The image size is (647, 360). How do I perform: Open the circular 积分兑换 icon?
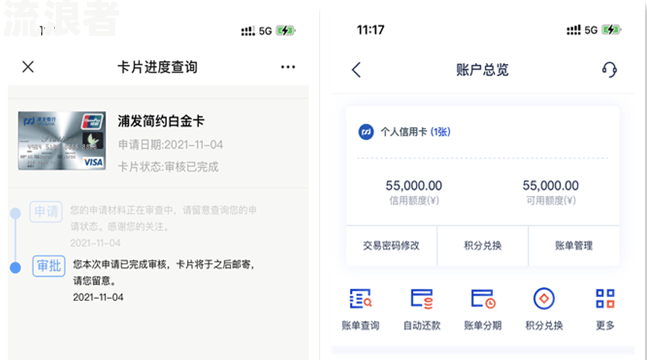coord(544,298)
